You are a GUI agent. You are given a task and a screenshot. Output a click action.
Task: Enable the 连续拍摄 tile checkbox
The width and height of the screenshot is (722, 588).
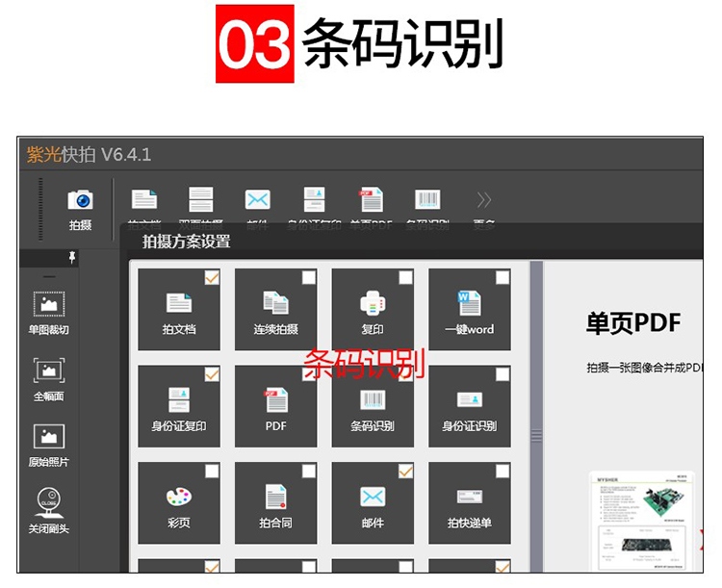pyautogui.click(x=309, y=278)
